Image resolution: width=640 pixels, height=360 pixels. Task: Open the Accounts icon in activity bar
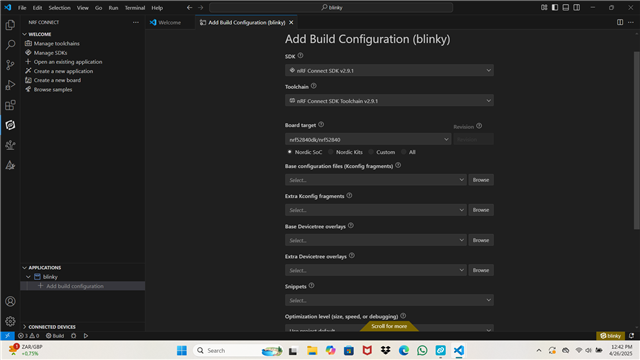(x=10, y=301)
